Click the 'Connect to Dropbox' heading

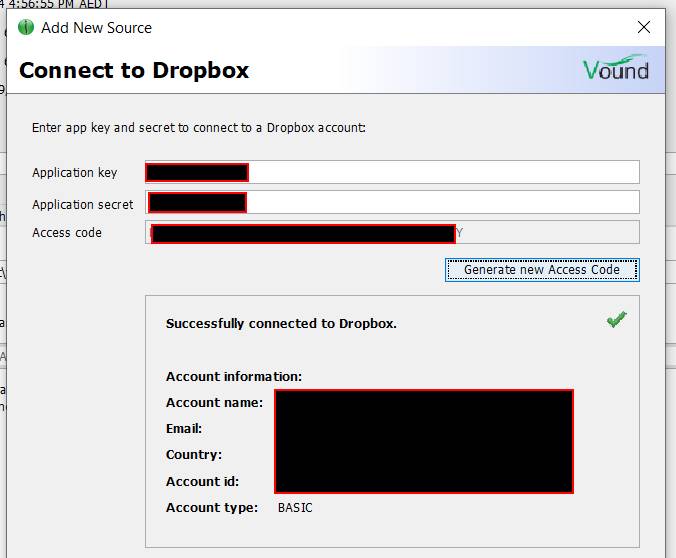[x=134, y=70]
